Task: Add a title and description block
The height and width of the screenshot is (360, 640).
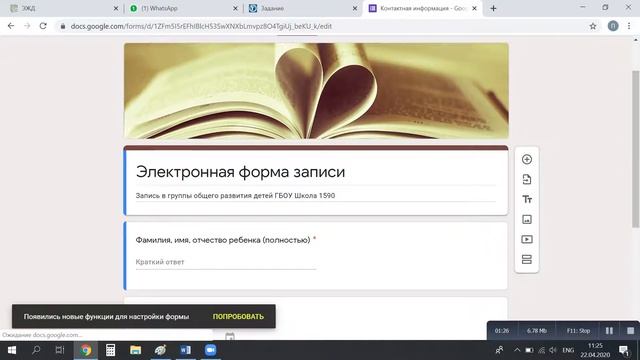Action: click(x=527, y=199)
